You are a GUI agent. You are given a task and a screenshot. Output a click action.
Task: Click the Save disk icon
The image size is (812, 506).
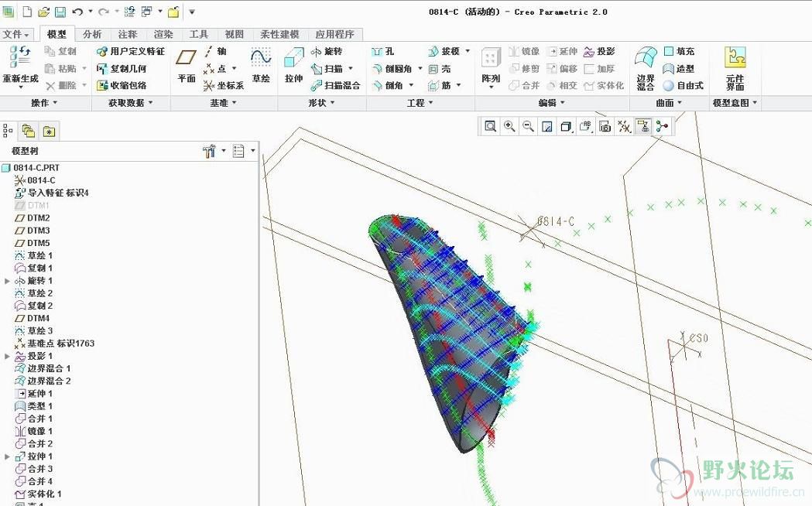click(x=60, y=12)
